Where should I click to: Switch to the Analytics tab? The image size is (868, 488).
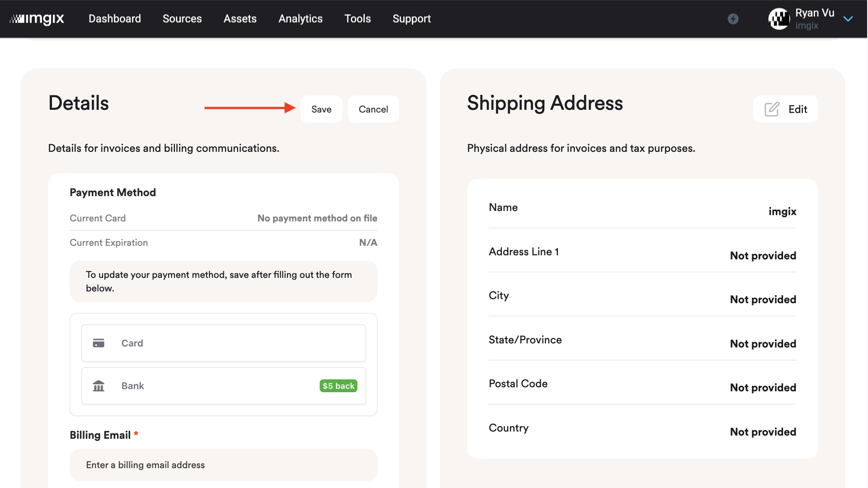pos(300,19)
